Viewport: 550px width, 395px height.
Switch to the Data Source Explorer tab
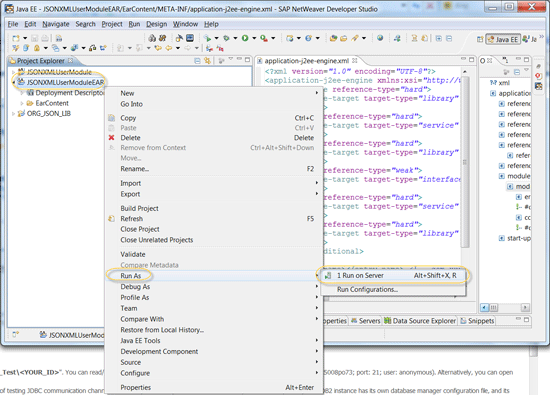pos(420,321)
